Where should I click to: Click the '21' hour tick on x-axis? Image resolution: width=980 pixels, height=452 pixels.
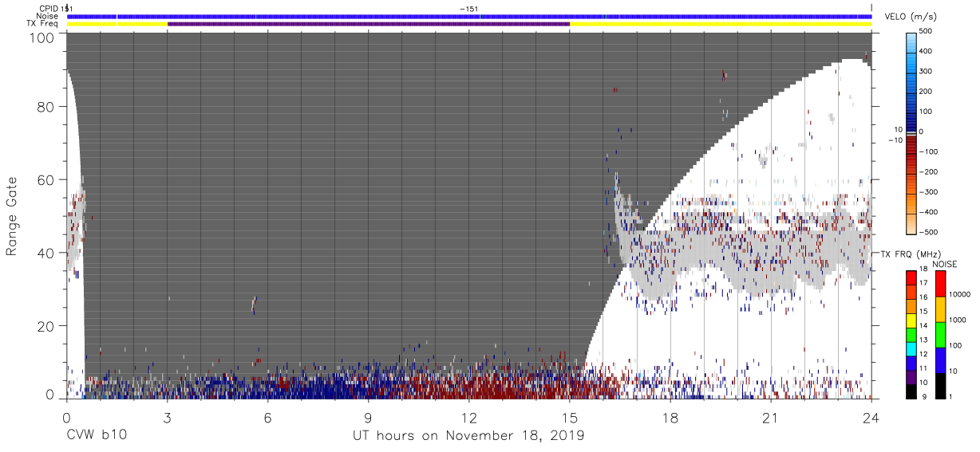tap(771, 418)
